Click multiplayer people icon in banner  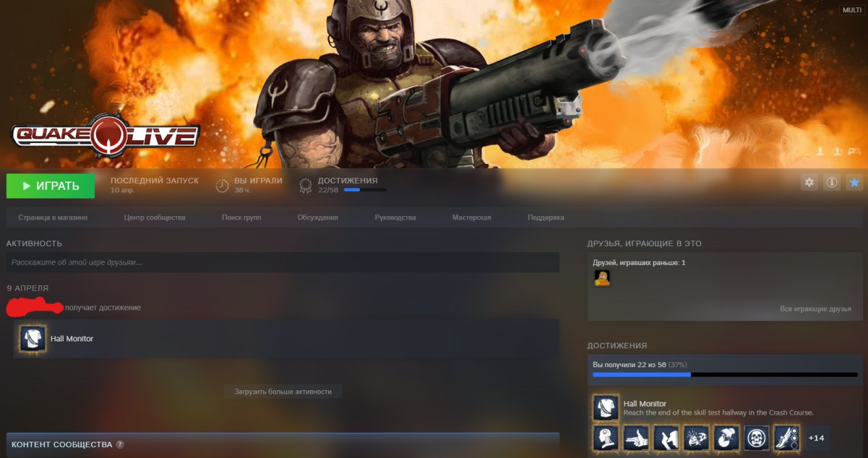point(837,151)
